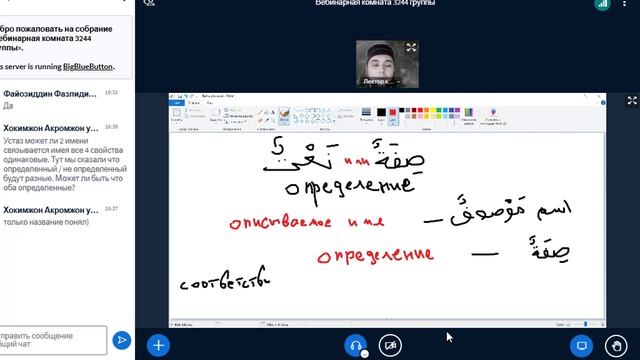Open the line Size dropdown in Paint
640x360 pixels.
[367, 115]
